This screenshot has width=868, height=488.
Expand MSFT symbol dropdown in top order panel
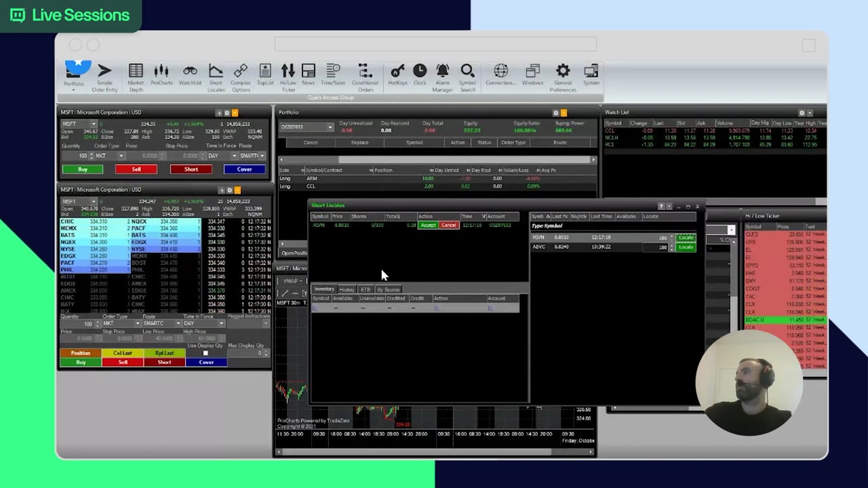pos(93,124)
